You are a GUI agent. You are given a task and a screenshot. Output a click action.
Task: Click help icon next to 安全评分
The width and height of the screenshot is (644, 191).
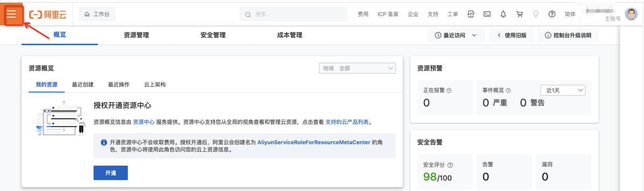(450, 165)
